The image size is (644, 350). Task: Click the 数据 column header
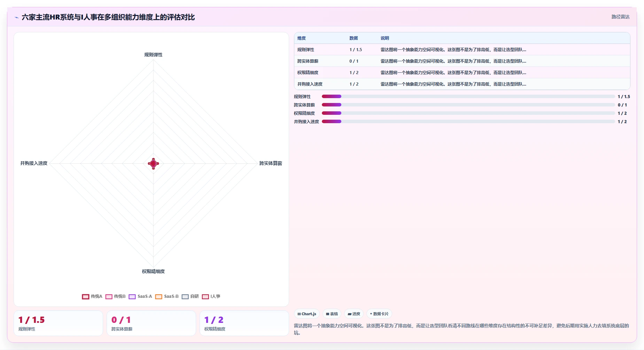pos(354,38)
